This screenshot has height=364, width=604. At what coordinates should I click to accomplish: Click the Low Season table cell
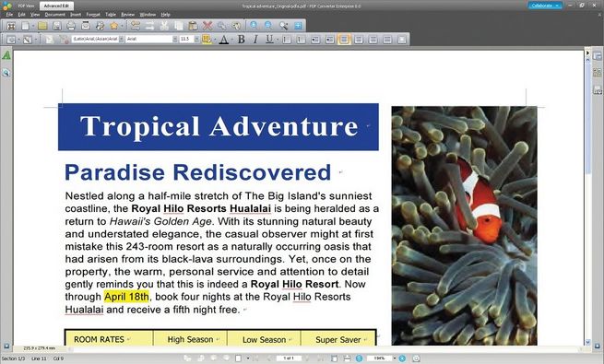click(264, 339)
